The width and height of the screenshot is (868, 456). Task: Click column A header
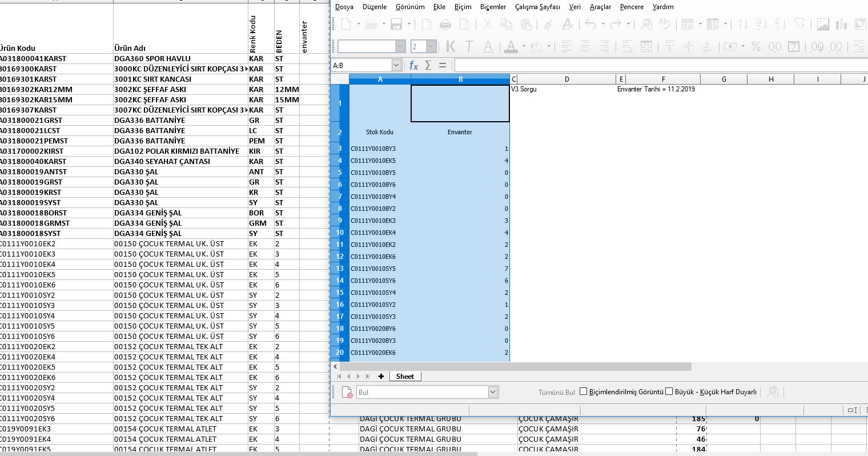point(380,79)
